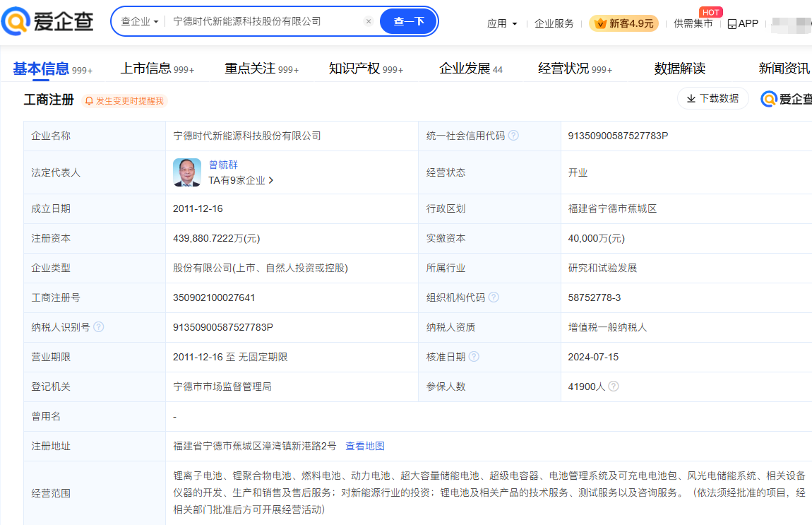812x525 pixels.
Task: Click taxpayer ID 91350900587527783P beside 纳税人识别号
Action: pyautogui.click(x=223, y=328)
